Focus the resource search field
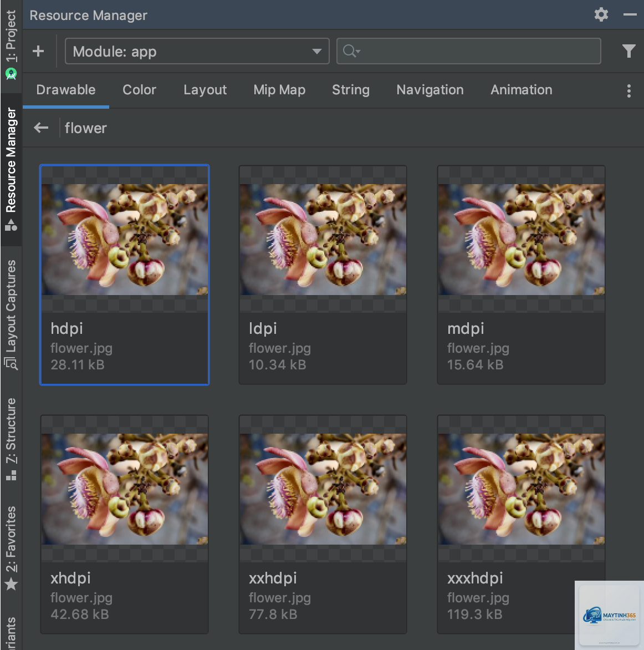The width and height of the screenshot is (644, 650). pyautogui.click(x=469, y=51)
